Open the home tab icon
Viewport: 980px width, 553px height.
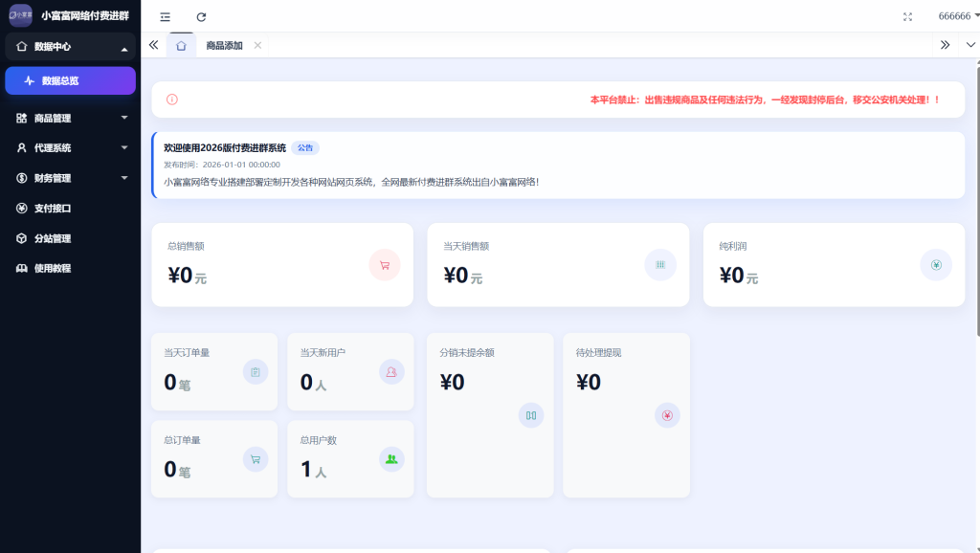(x=181, y=46)
